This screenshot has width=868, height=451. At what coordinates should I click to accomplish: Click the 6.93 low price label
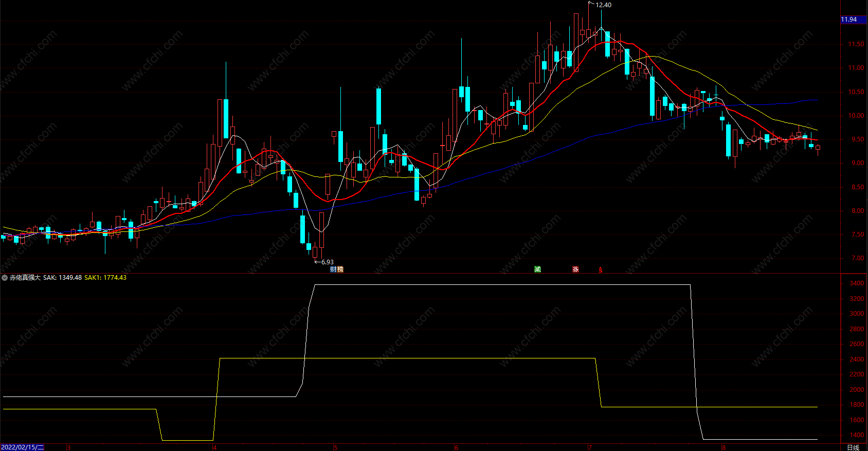[x=327, y=262]
